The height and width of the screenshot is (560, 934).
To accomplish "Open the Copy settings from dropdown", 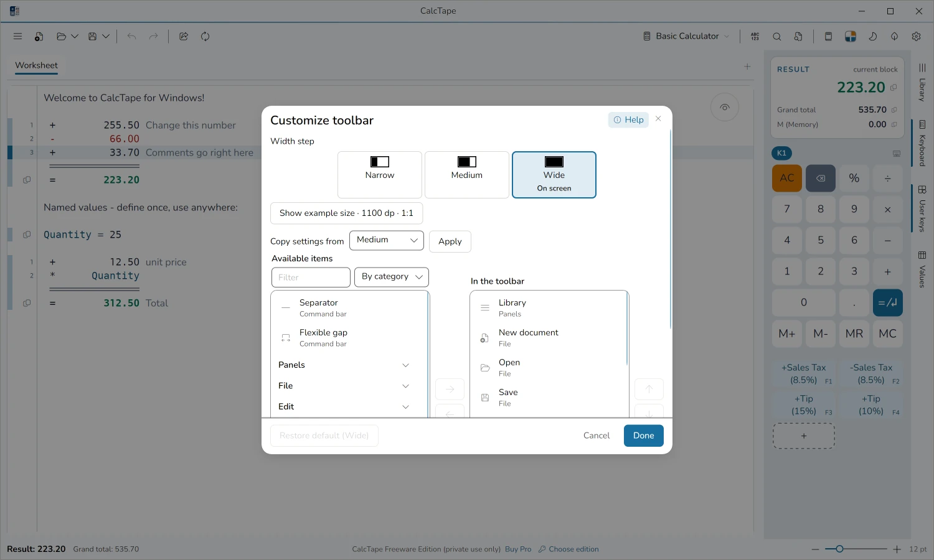I will tap(387, 240).
